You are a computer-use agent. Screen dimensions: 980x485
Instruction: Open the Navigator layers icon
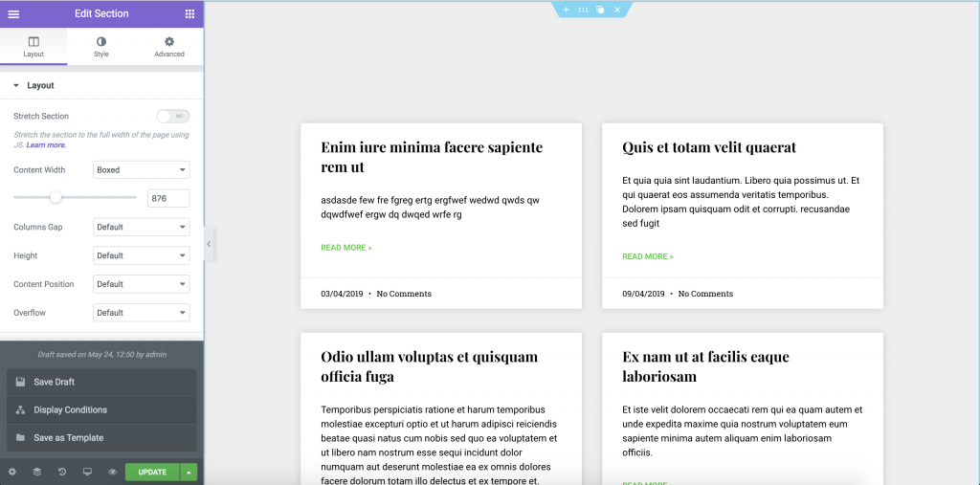click(37, 472)
